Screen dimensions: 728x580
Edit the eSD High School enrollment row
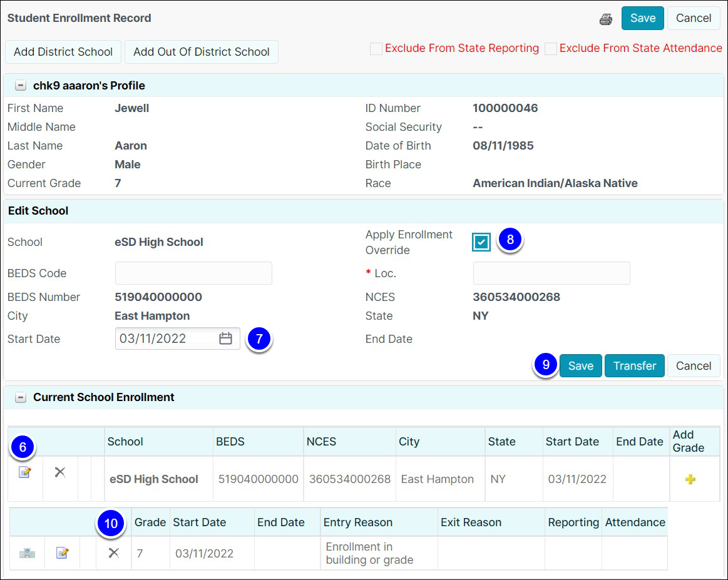coord(24,472)
